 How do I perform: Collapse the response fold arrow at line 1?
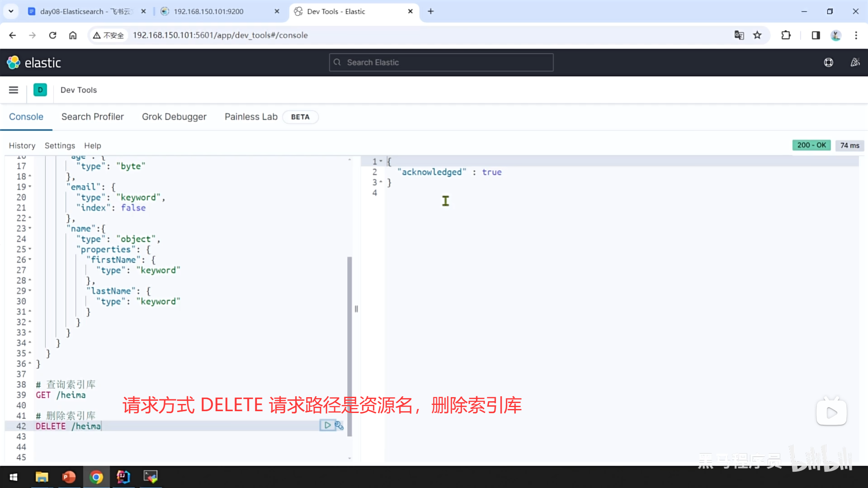pos(381,161)
